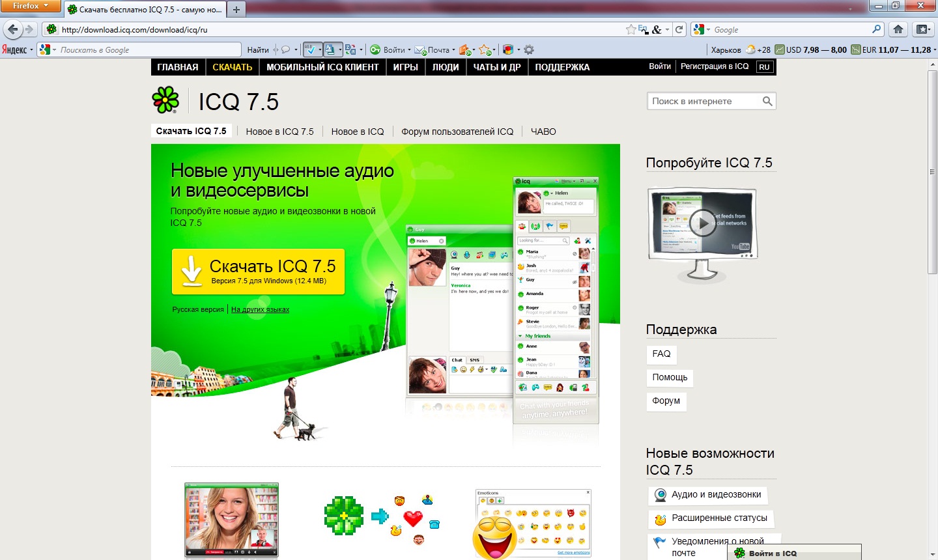Click the Войти в ICQ bar at bottom
This screenshot has width=938, height=560.
click(x=794, y=553)
